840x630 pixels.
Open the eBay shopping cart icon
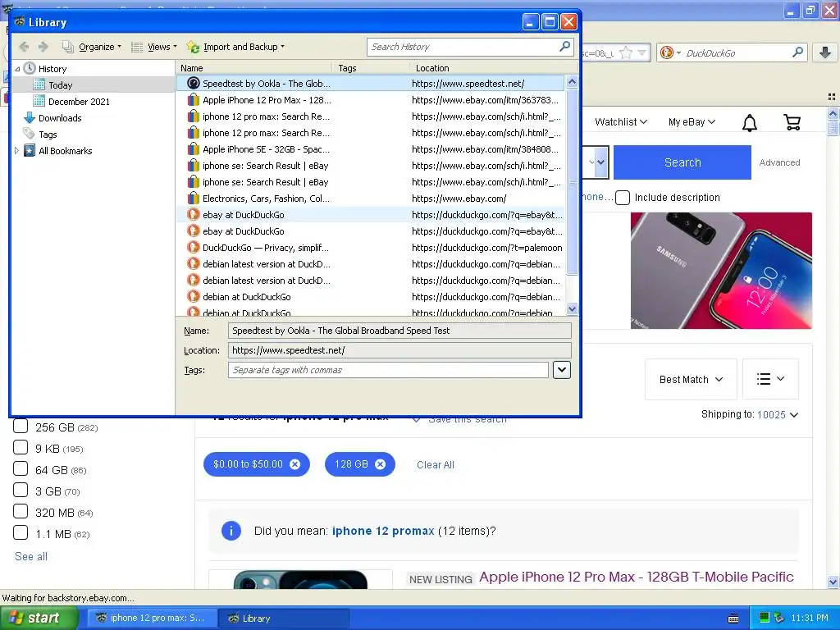pos(792,123)
